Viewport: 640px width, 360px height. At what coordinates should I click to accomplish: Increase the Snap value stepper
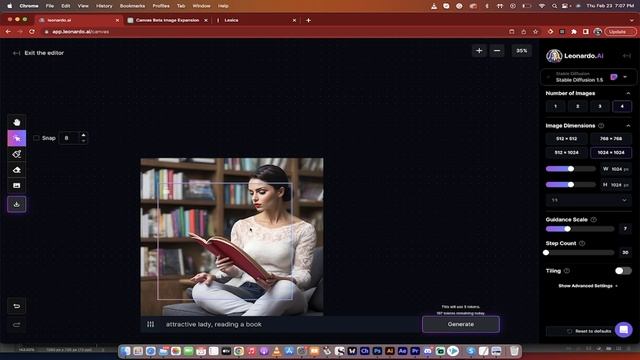(83, 135)
